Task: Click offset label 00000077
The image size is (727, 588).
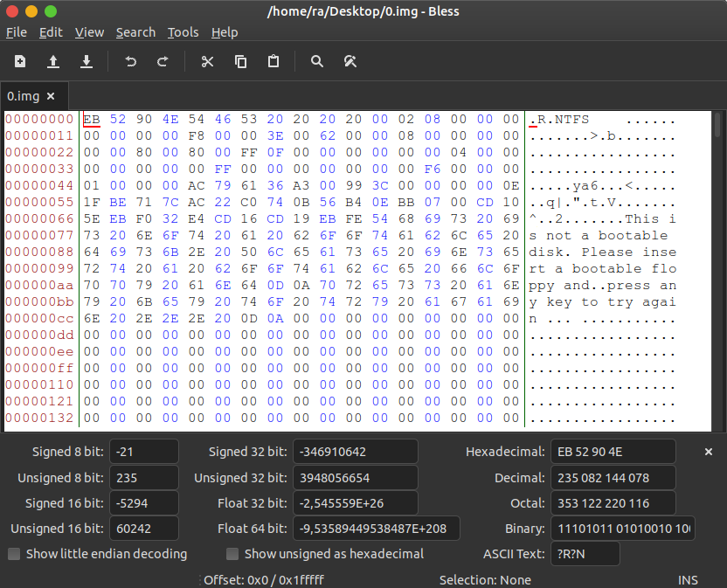Action: (39, 235)
